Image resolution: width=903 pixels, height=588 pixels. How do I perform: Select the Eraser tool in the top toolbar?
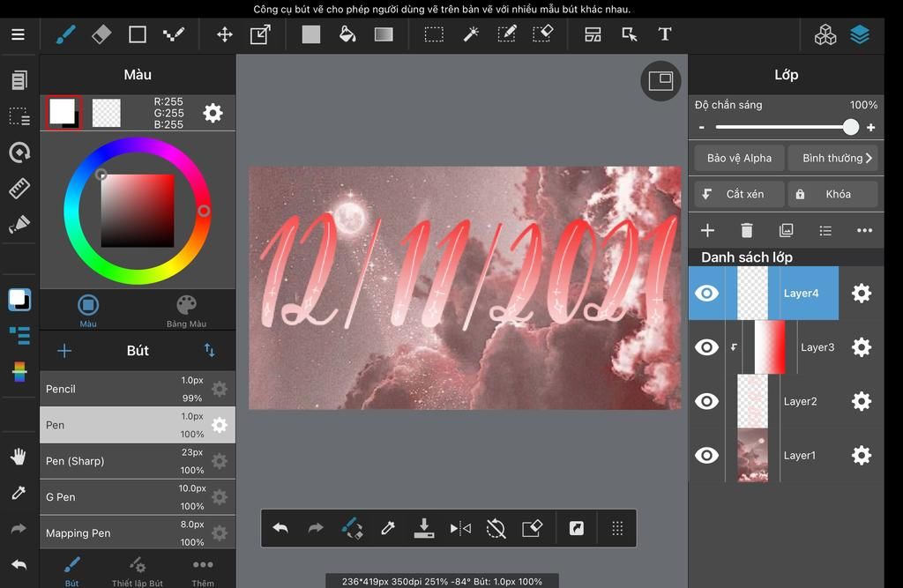tap(101, 34)
